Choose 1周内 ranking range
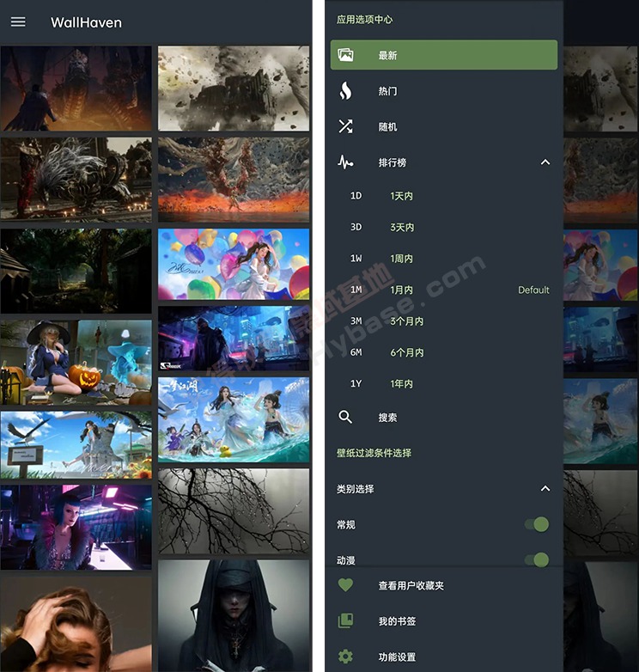This screenshot has width=639, height=672. pos(444,259)
